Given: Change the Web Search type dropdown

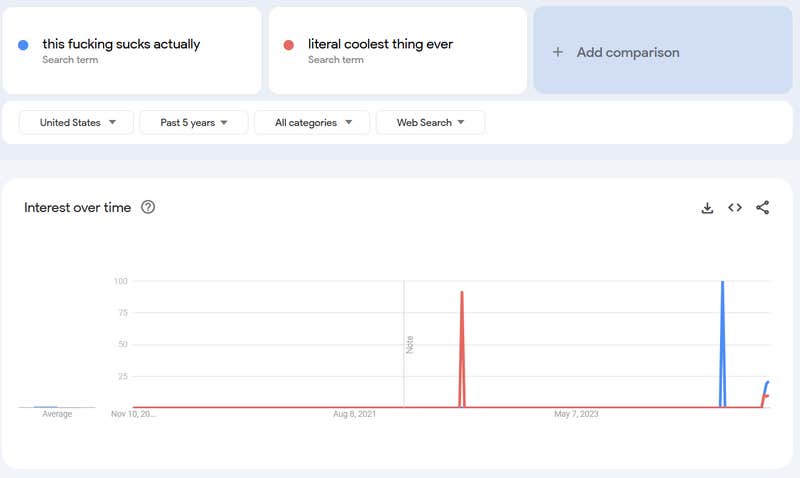Looking at the screenshot, I should [x=430, y=122].
